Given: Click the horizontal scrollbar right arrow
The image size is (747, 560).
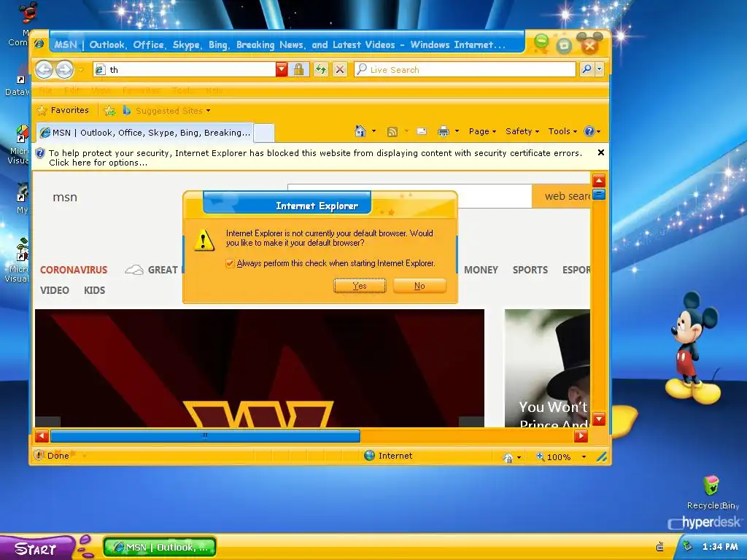Looking at the screenshot, I should click(581, 436).
